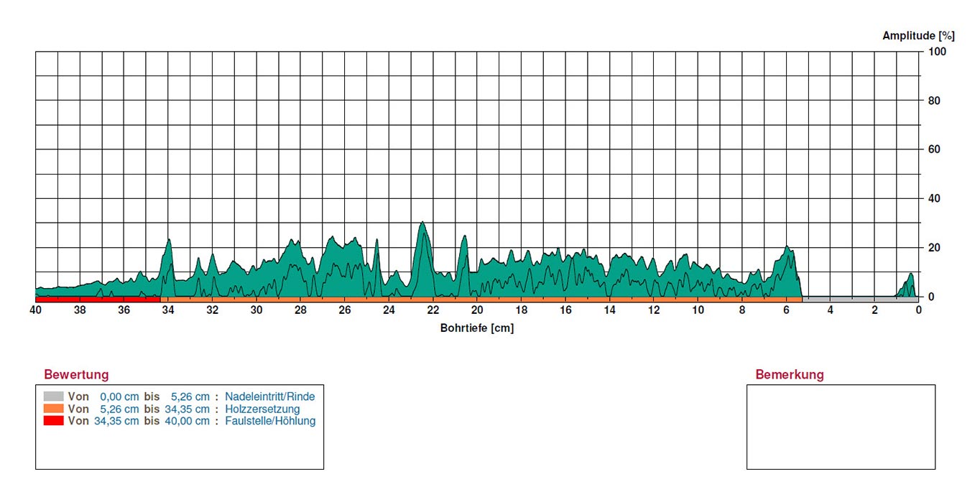The height and width of the screenshot is (487, 980).
Task: Select the Nadeleintritt/Rinde legend label
Action: click(269, 396)
